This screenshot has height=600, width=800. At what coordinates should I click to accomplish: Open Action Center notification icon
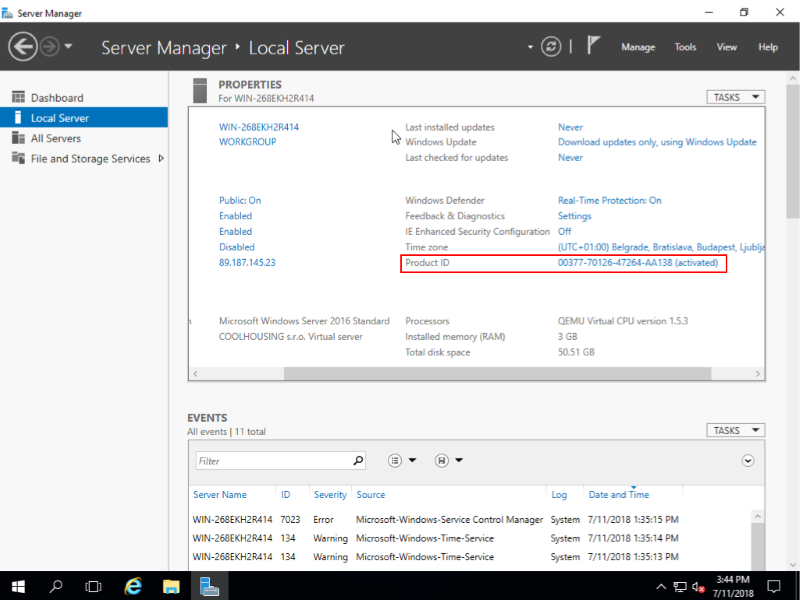pos(774,586)
